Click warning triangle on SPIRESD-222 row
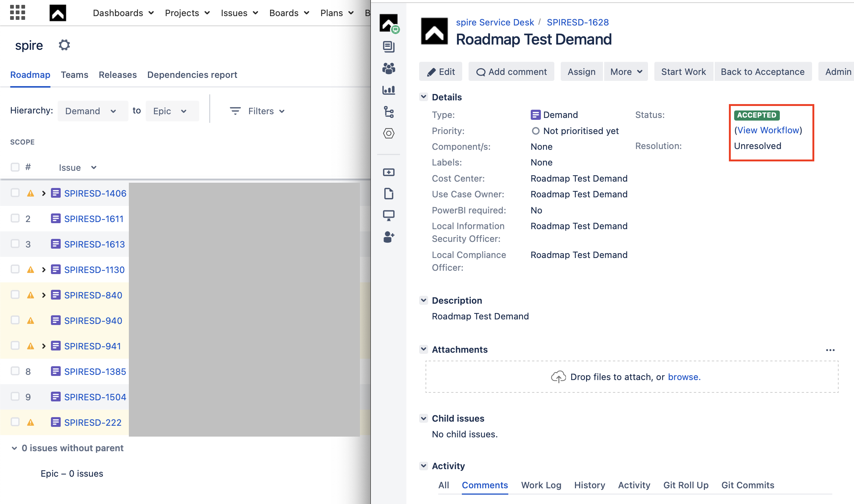Image resolution: width=854 pixels, height=504 pixels. (31, 423)
